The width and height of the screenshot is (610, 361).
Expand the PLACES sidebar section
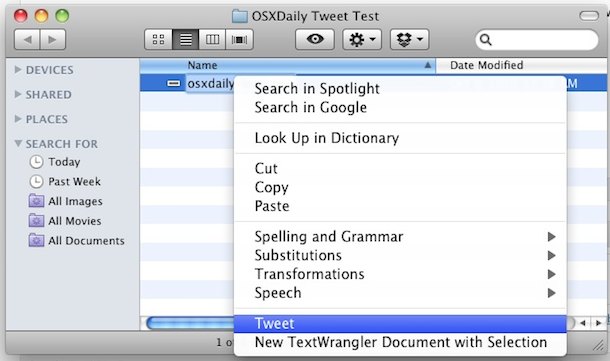pyautogui.click(x=18, y=119)
